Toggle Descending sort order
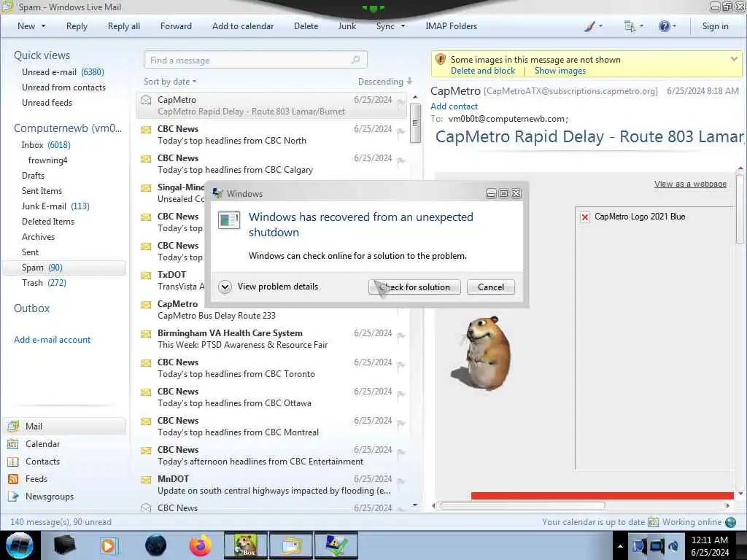This screenshot has height=560, width=747. point(385,82)
